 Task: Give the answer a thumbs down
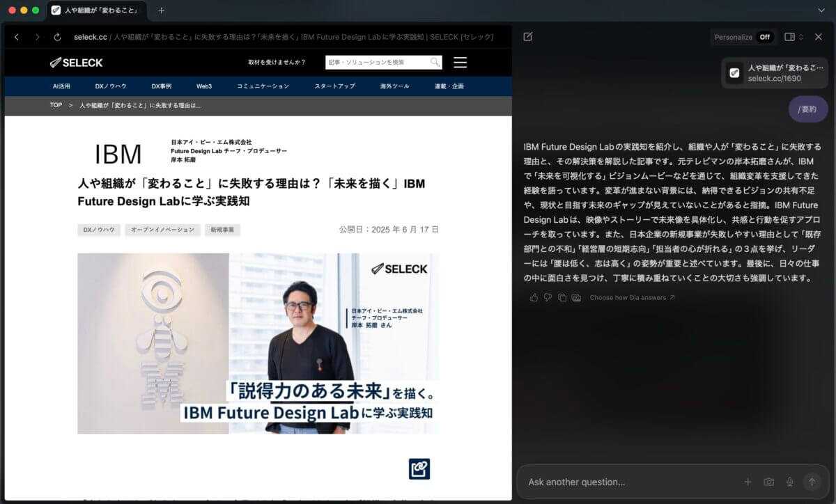(x=548, y=298)
